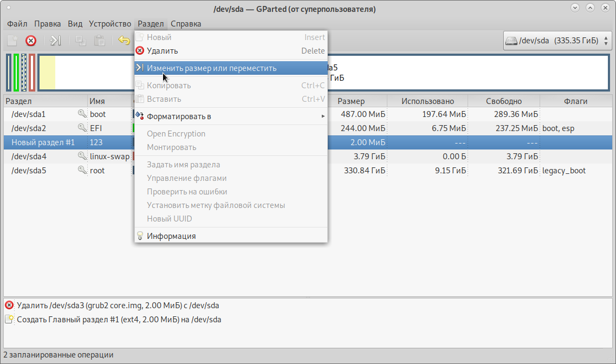Click Установить метку файловой системы entry
616x364 pixels.
coord(231,205)
